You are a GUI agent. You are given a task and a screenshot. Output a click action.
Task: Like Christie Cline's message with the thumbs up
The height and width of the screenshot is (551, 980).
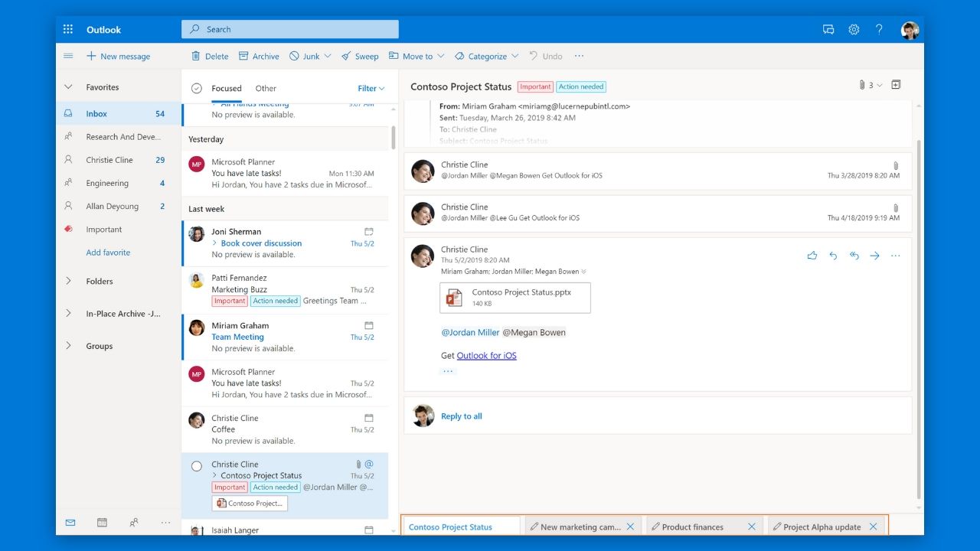812,256
